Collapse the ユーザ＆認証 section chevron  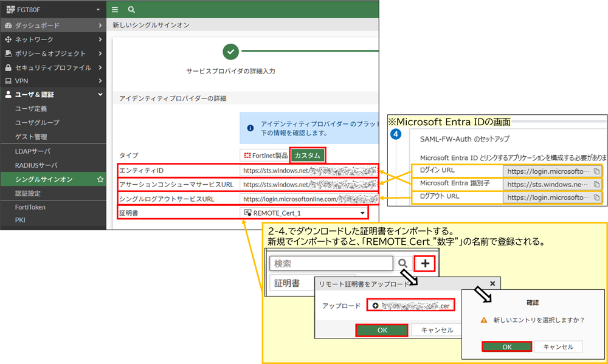(x=100, y=94)
